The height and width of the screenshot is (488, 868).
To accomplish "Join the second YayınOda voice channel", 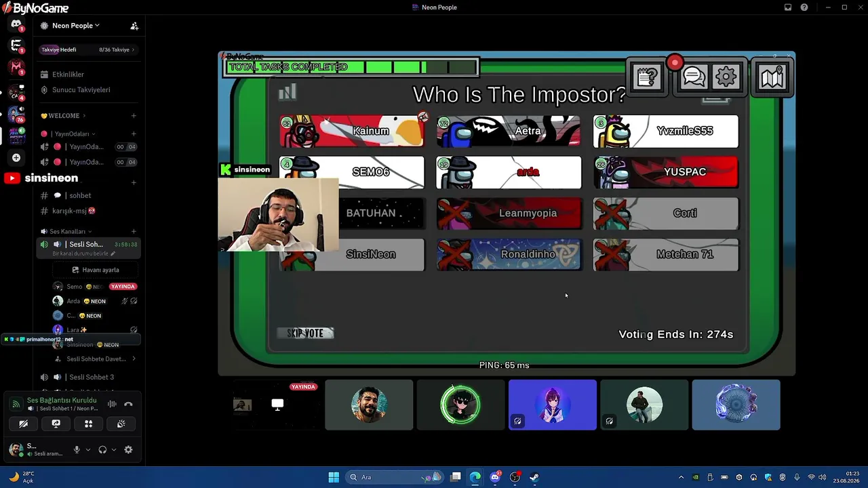I will tap(88, 163).
